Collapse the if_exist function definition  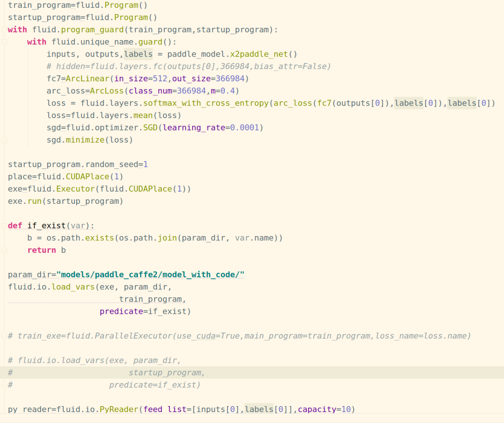coord(4,225)
